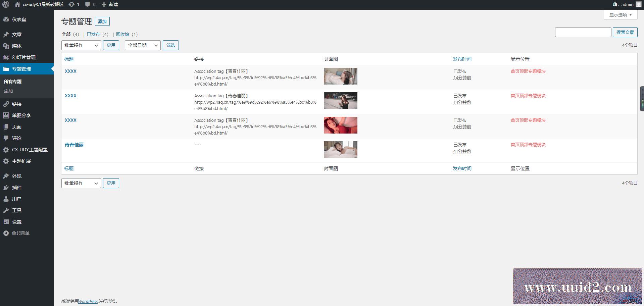Click the WordPress logo icon
Screen dimensions: 644x306
tap(6, 4)
